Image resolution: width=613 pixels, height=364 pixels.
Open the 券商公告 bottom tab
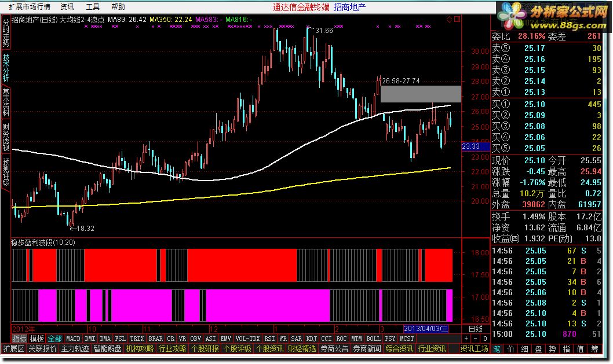tap(335, 348)
